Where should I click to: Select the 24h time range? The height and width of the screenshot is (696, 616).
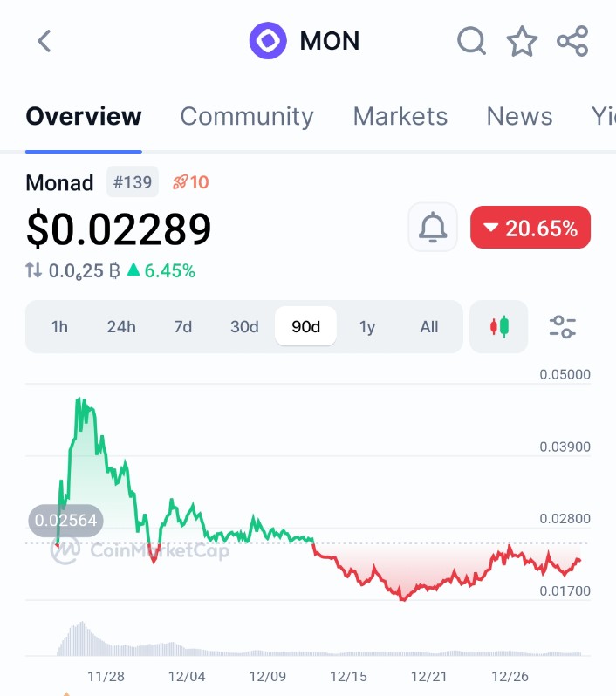coord(121,327)
